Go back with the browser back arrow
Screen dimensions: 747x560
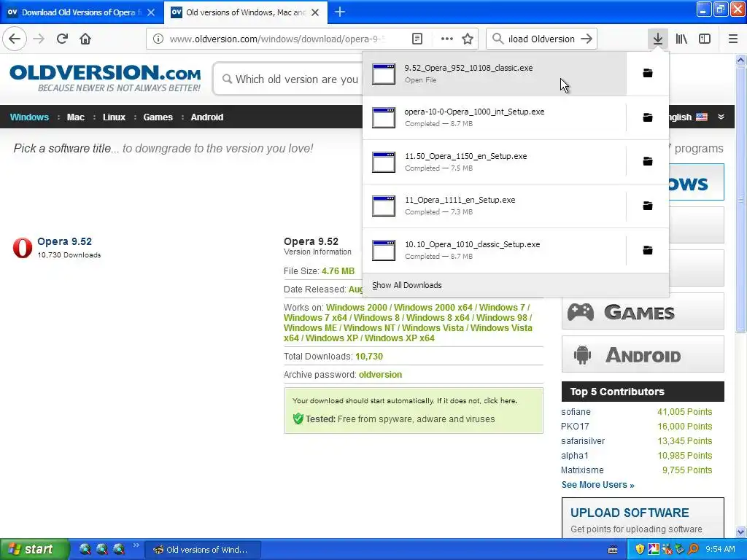click(15, 39)
